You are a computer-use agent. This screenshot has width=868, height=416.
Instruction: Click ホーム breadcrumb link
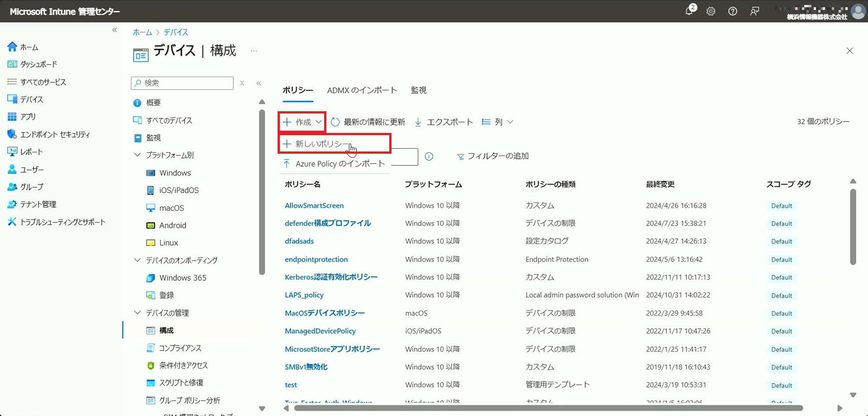coord(142,32)
